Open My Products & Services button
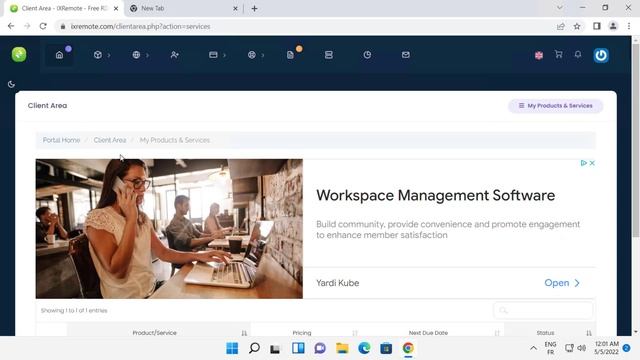Viewport: 640px width, 360px height. [x=555, y=106]
